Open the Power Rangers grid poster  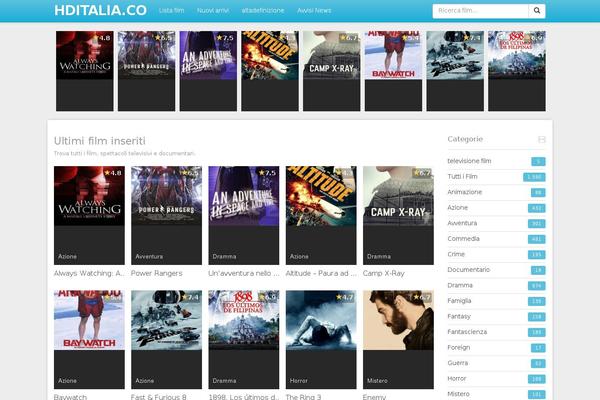pos(166,215)
